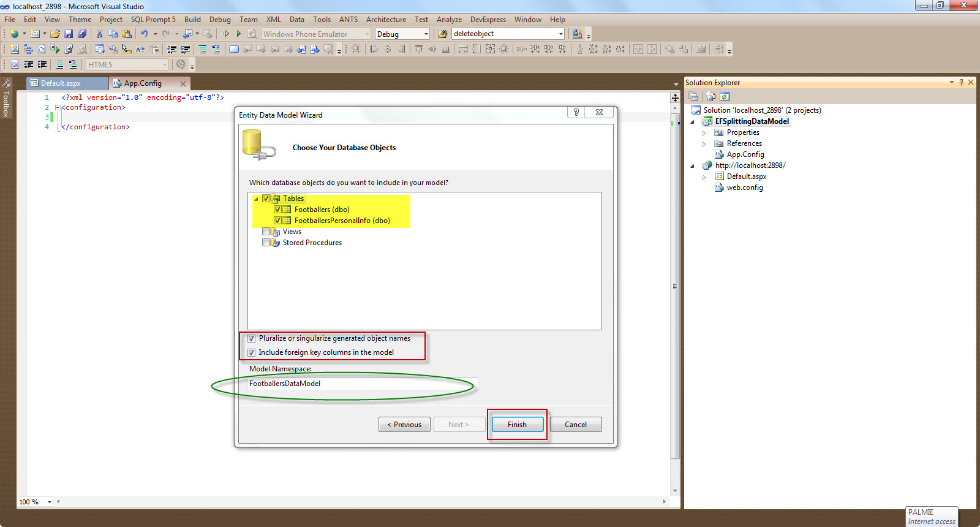Click the Paste clipboard icon
The height and width of the screenshot is (527, 980).
click(x=127, y=34)
